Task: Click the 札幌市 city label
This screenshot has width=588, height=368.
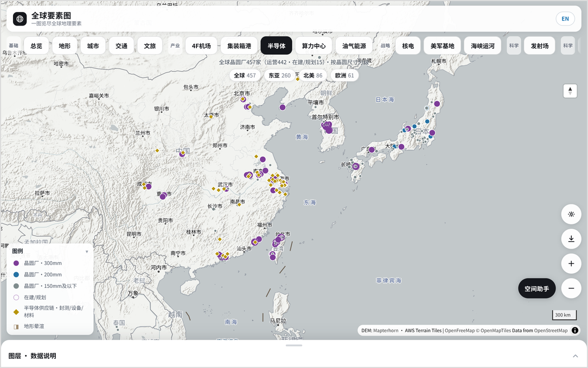Action: click(439, 61)
